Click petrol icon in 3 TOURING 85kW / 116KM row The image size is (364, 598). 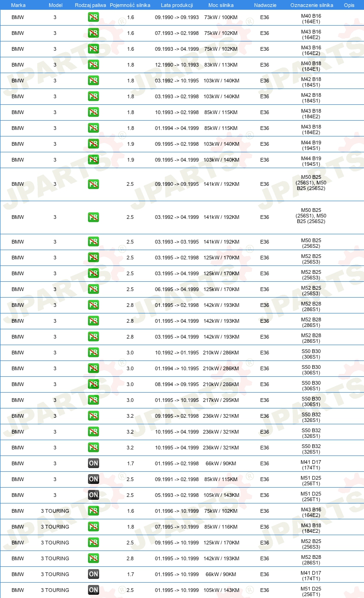coord(93,527)
